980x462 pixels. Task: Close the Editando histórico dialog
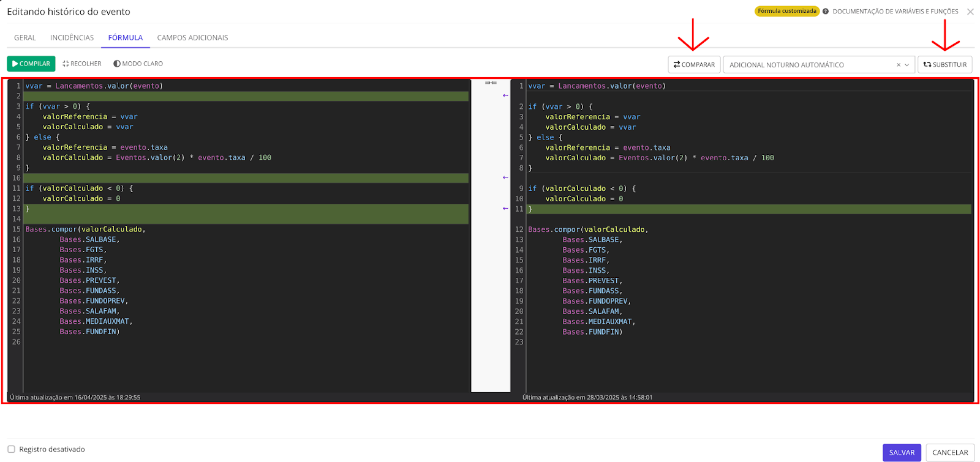970,12
